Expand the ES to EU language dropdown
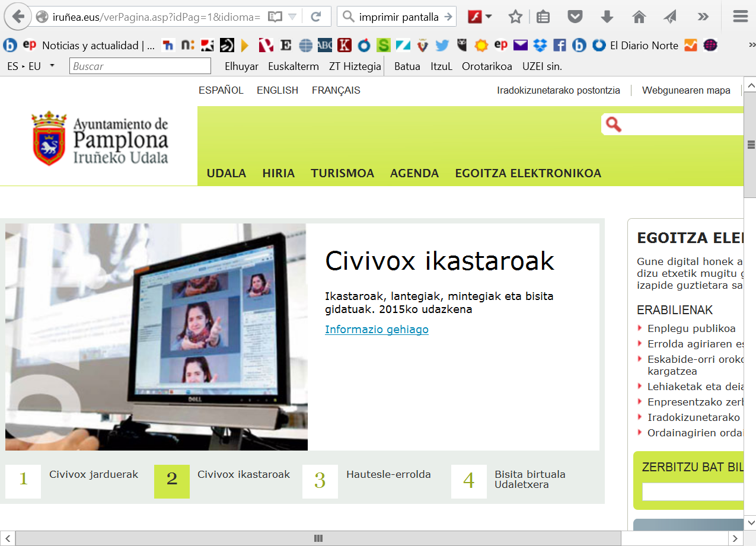756x546 pixels. (x=52, y=66)
